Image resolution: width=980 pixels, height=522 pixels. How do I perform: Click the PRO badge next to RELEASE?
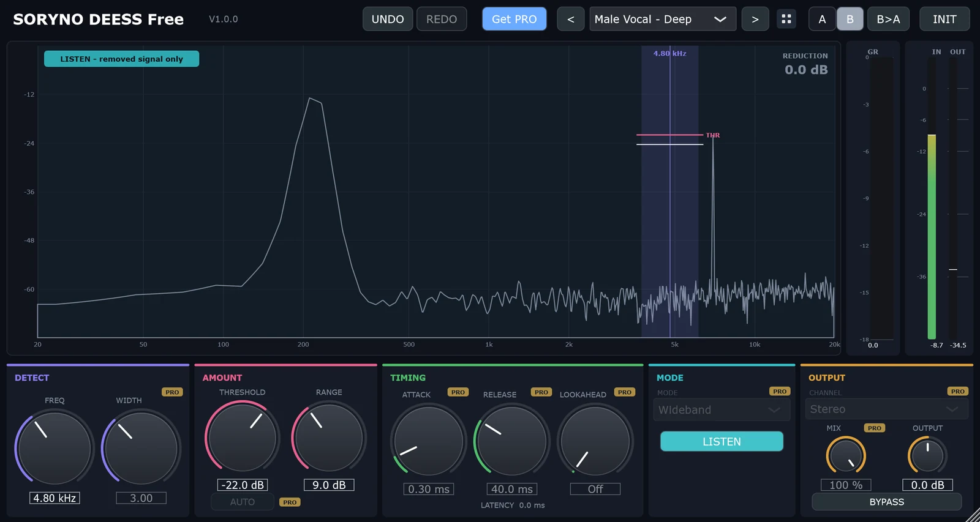(x=541, y=392)
